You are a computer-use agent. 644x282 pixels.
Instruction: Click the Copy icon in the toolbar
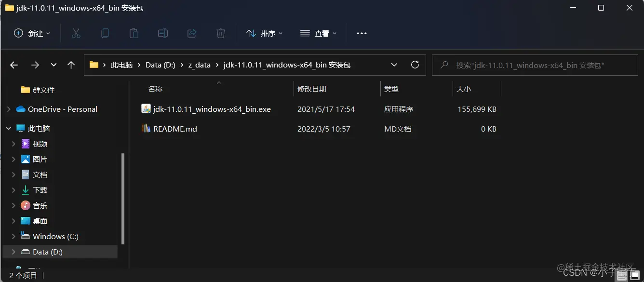(x=105, y=33)
